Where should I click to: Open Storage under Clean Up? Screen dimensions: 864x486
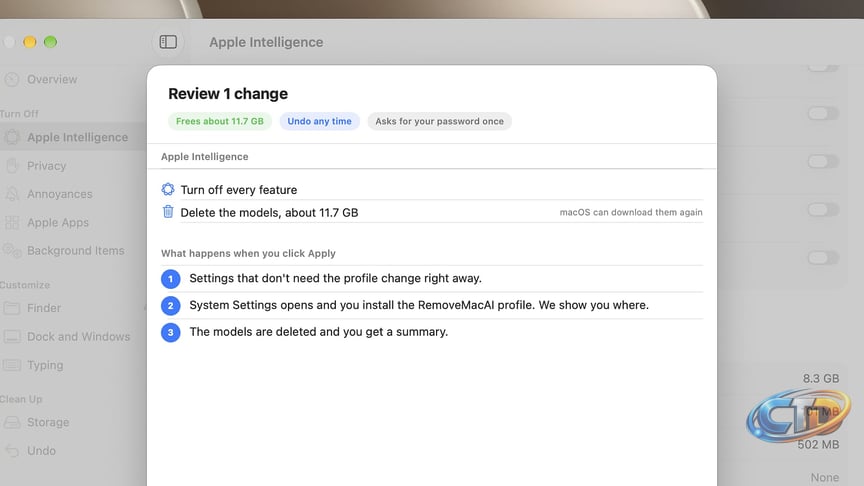tap(37, 423)
